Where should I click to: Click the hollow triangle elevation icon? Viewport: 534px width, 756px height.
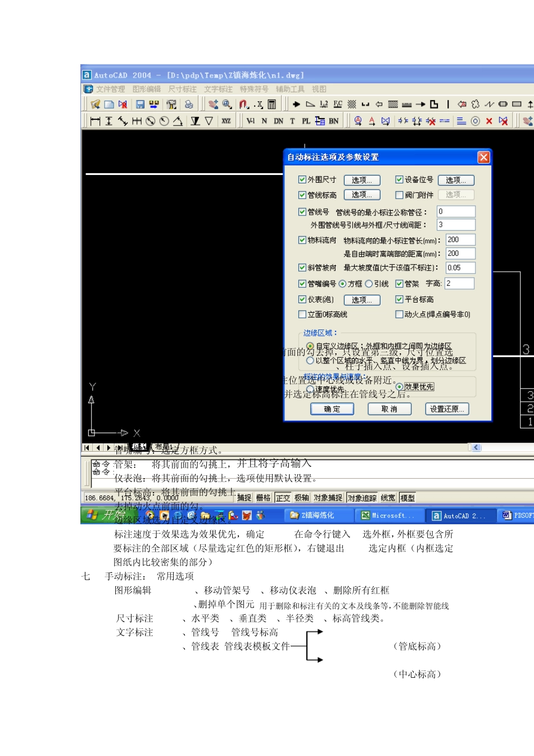click(209, 121)
